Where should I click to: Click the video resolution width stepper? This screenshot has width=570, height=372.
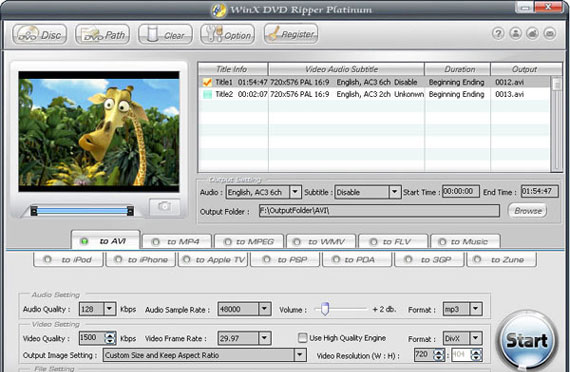(x=439, y=355)
